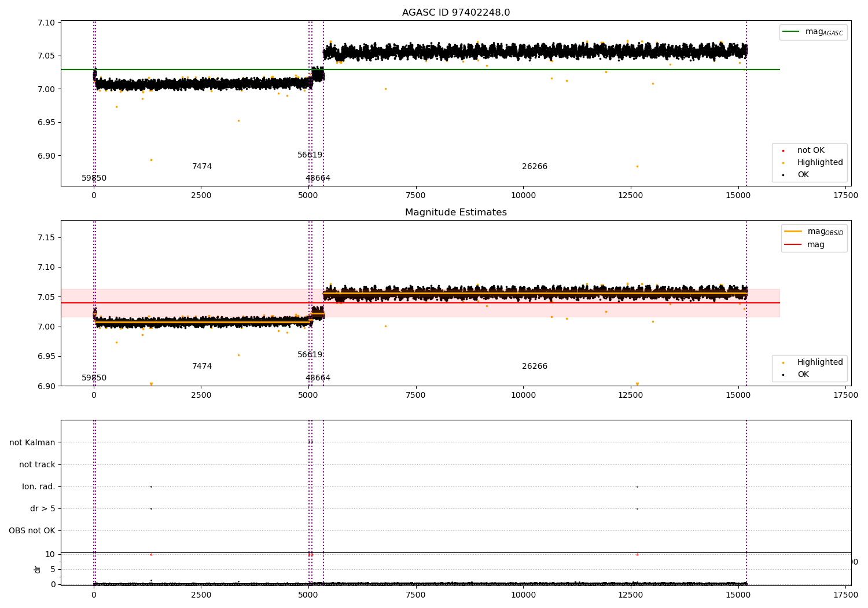This screenshot has height=608, width=868.
Task: Click the green line sample in the mag AGASC legend
Action: coord(791,32)
